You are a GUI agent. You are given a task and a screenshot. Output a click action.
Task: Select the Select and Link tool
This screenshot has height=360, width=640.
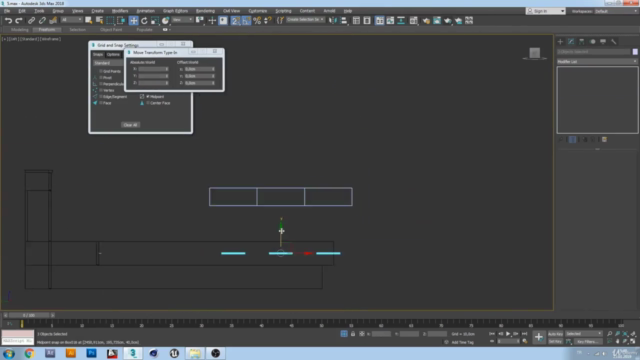click(31, 20)
